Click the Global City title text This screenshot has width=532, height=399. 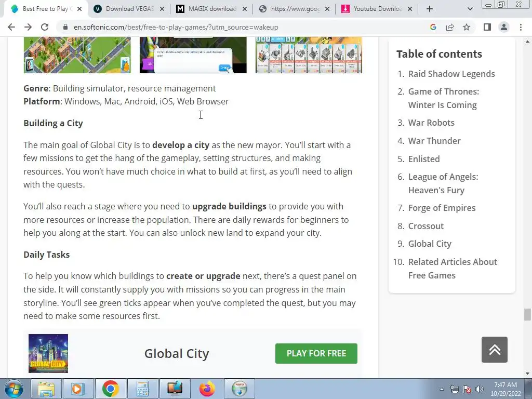click(177, 353)
